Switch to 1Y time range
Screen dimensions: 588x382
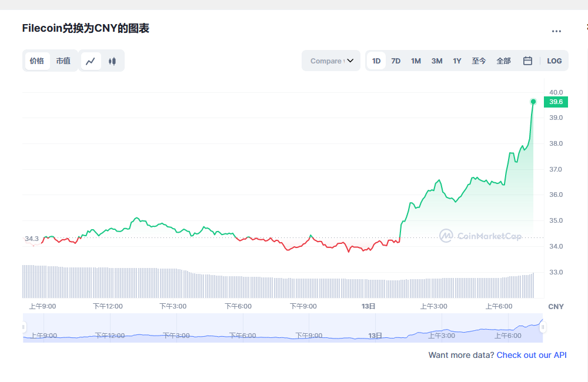click(x=457, y=61)
